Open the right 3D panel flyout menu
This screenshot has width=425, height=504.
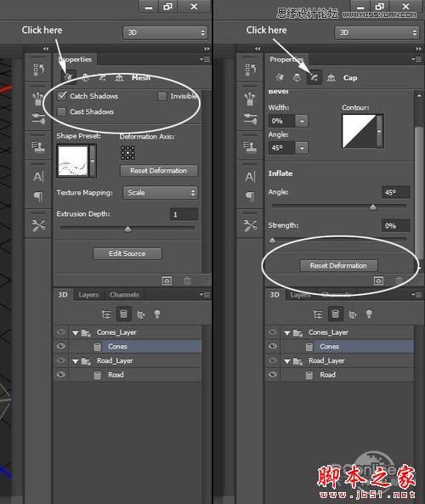click(x=416, y=294)
